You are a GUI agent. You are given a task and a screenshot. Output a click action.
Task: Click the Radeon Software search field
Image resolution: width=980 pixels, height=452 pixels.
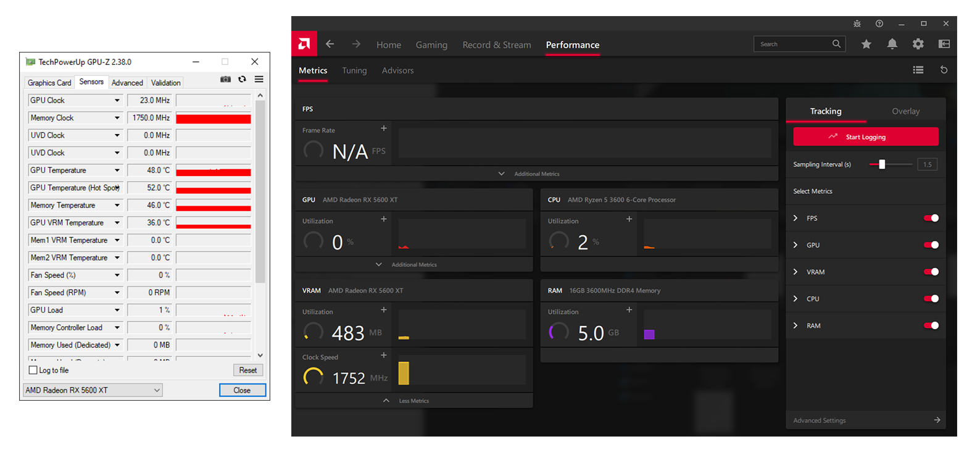(799, 44)
